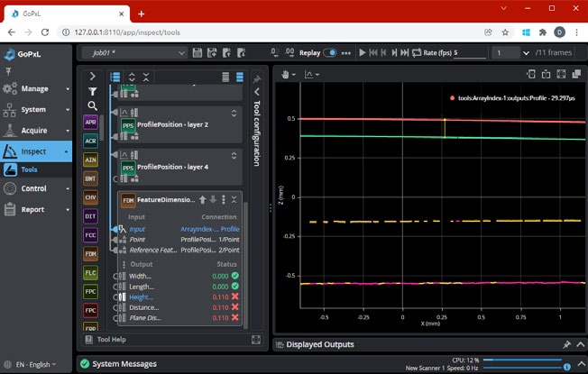The image size is (588, 374).
Task: Toggle the ProfilePosition layer 4 output circle
Action: (x=115, y=178)
